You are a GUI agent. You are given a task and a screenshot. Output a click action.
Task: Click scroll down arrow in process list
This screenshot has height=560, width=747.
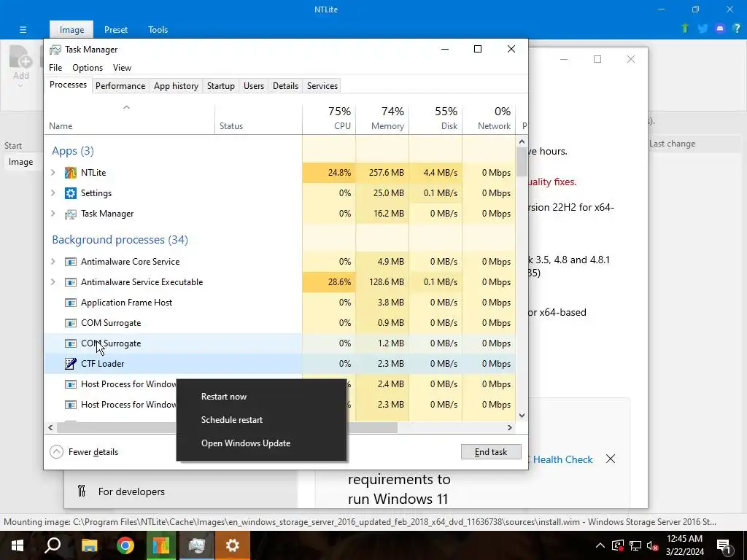(522, 415)
